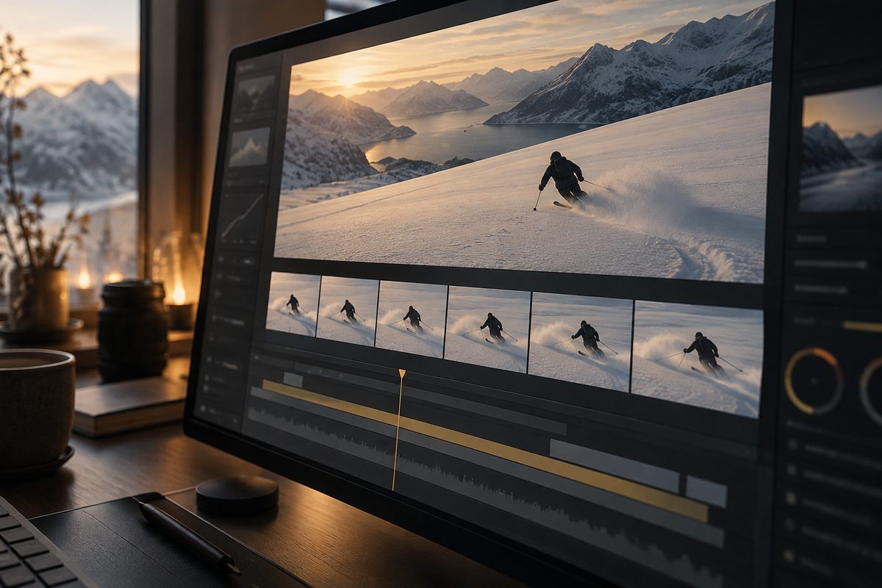Screen dimensions: 882x588
Task: Select the third filmstrip frame thumbnail
Action: 412,319
